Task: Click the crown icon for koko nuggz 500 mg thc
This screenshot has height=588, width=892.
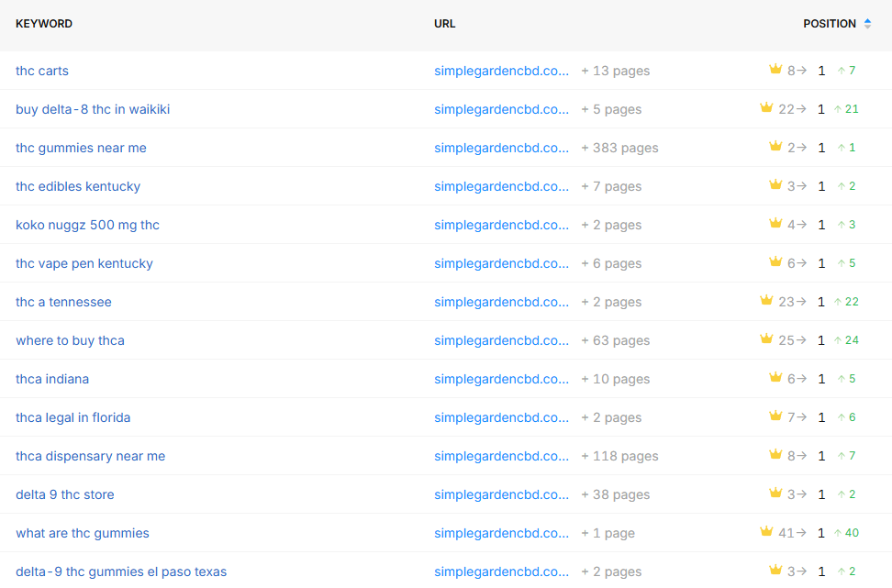Action: [775, 223]
